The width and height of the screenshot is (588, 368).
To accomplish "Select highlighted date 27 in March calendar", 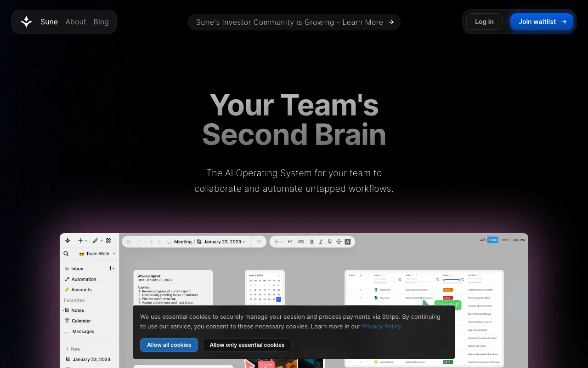I will tap(279, 299).
